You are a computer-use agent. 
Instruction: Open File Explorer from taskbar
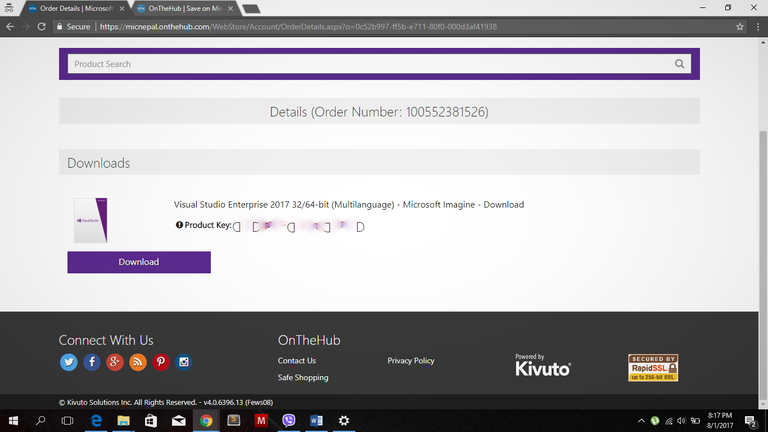123,421
